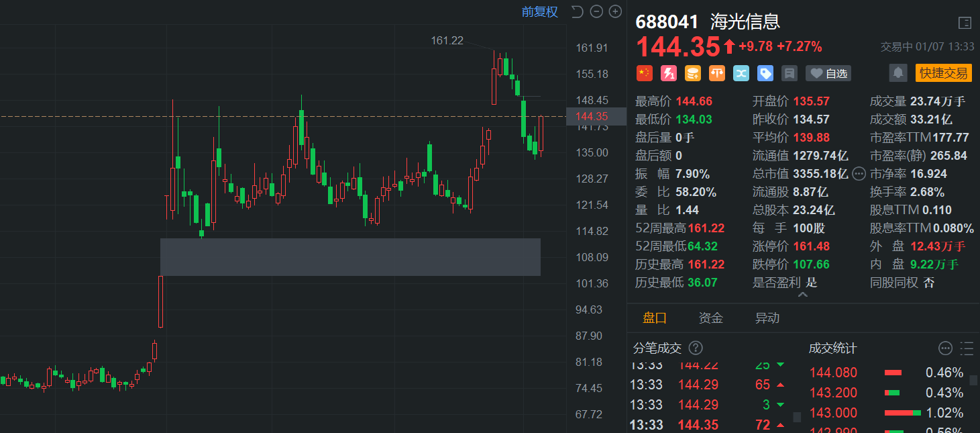
Task: Click the +7.27% change percentage
Action: coord(800,46)
